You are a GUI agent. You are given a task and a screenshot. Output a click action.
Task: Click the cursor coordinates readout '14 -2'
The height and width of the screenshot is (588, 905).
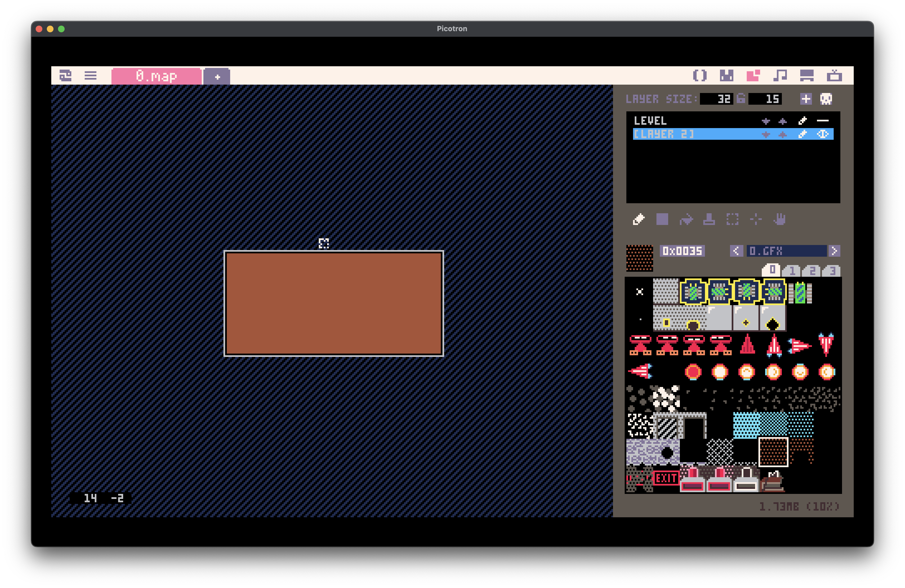[100, 498]
